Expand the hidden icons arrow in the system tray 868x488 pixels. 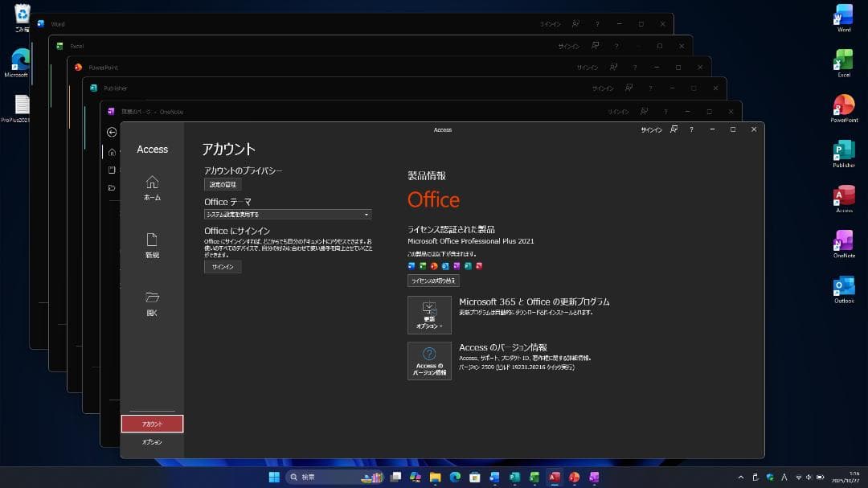(740, 477)
